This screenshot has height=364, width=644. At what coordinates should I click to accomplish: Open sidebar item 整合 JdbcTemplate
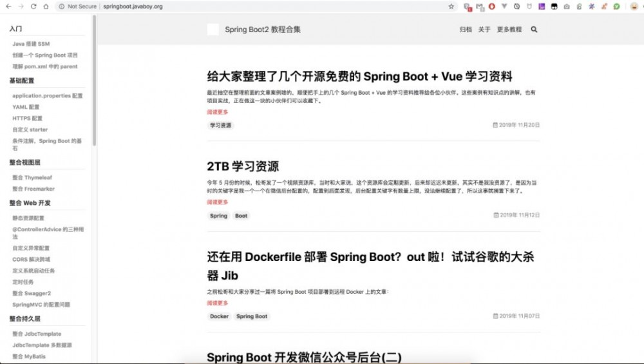pos(37,334)
